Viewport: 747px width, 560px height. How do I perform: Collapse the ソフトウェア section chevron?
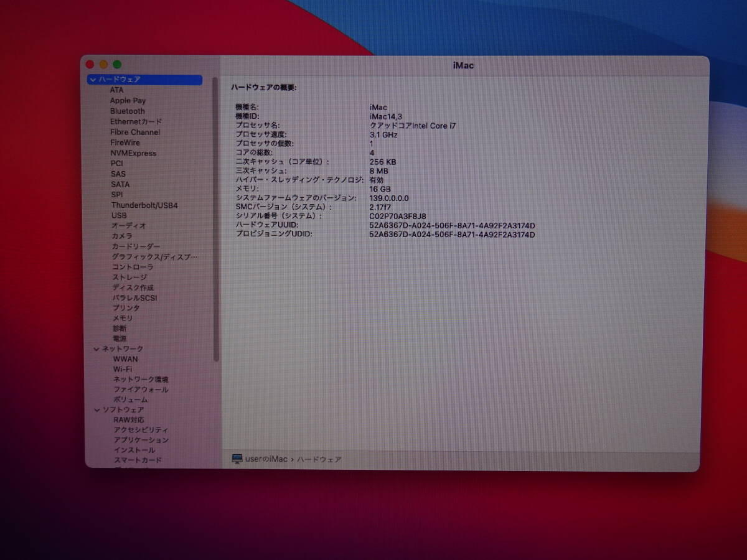pyautogui.click(x=96, y=410)
